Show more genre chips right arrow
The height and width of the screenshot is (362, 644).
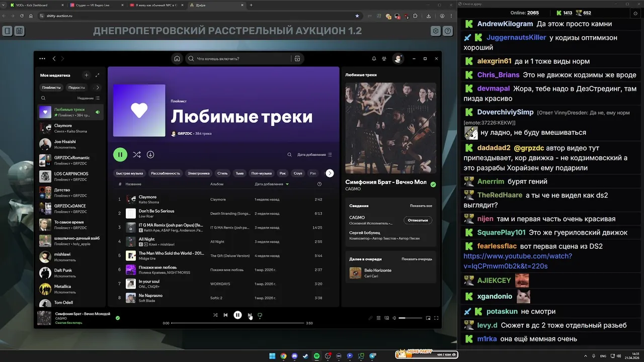[x=330, y=173]
